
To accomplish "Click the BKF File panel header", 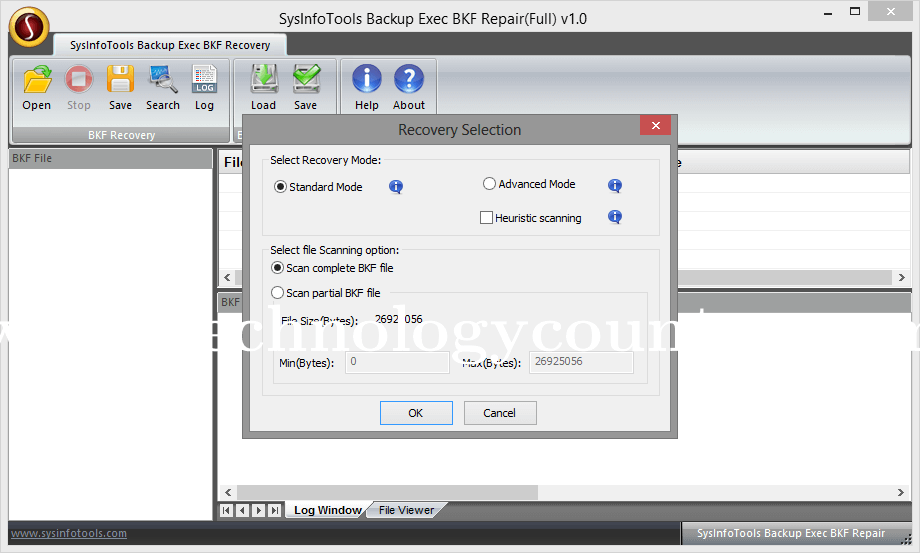I will (110, 158).
